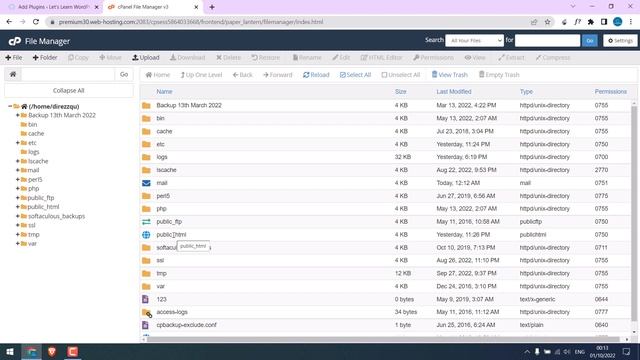Open View Trash
Screen dimensions: 640x360
click(449, 75)
